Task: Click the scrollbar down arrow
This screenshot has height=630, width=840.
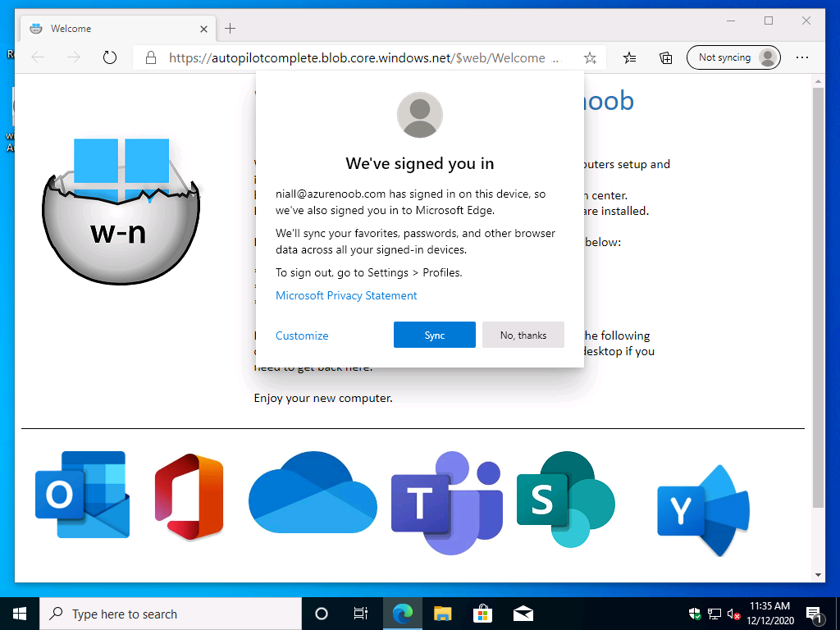Action: [818, 575]
